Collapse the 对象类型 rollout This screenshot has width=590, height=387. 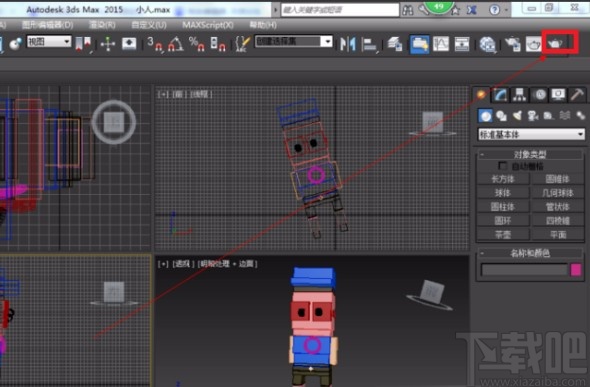pos(530,154)
